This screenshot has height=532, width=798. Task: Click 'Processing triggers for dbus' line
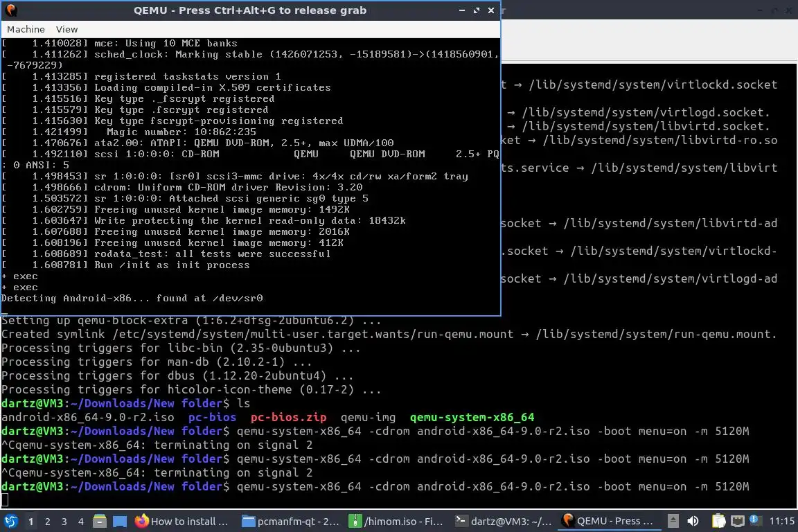click(x=177, y=375)
